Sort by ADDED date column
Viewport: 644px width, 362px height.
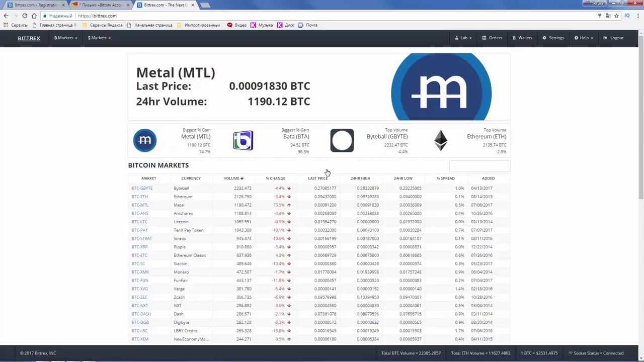(488, 178)
